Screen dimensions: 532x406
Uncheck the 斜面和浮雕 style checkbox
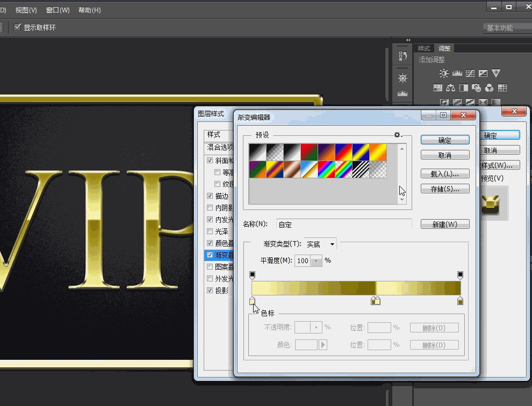(210, 161)
